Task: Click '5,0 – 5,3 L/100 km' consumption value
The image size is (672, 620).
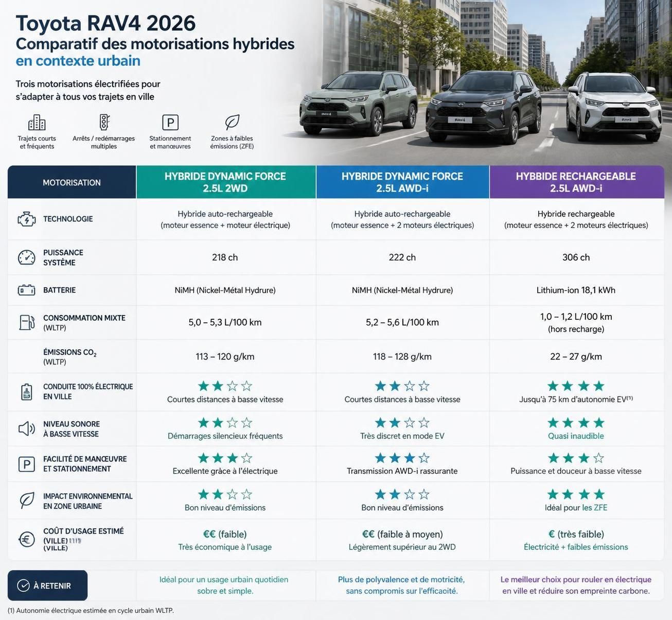Action: (x=225, y=322)
